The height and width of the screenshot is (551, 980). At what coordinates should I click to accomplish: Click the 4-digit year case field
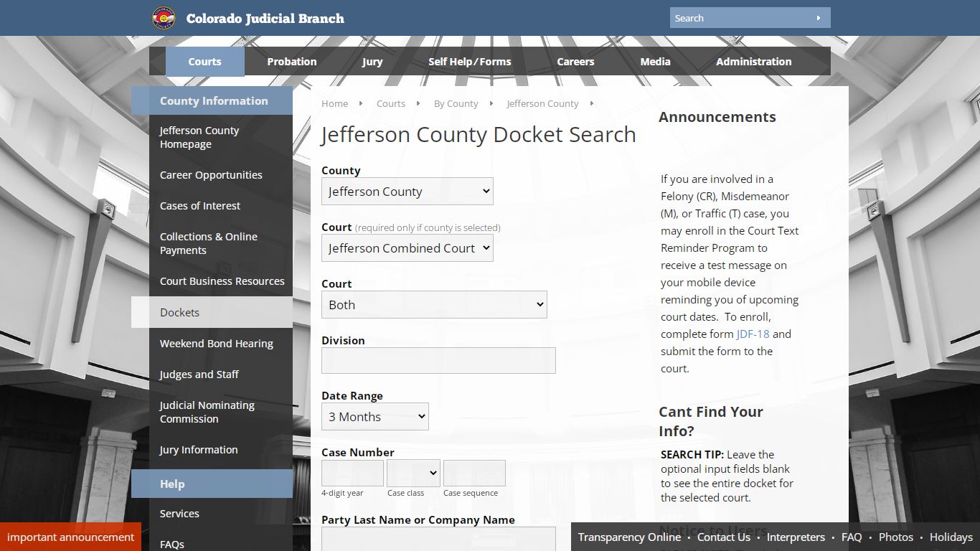[x=352, y=474]
